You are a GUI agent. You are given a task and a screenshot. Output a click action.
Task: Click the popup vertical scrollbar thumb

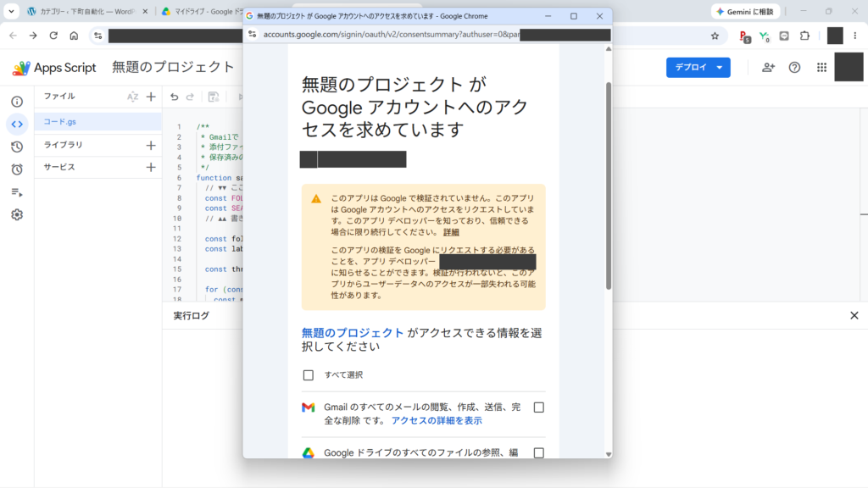pos(609,186)
